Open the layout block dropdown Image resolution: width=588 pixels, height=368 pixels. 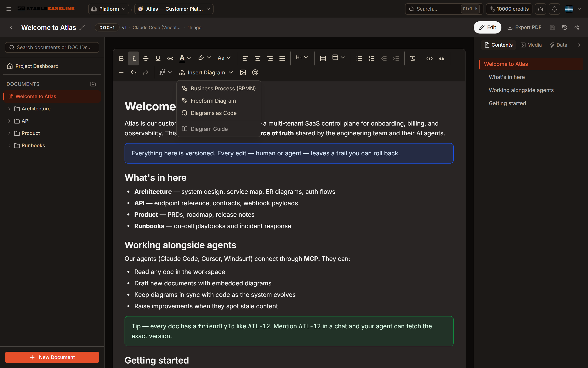pos(339,57)
